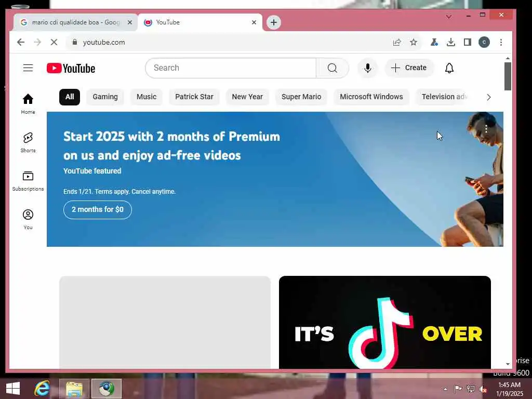Open Chrome three-dot menu
Image resolution: width=532 pixels, height=399 pixels.
coord(501,42)
